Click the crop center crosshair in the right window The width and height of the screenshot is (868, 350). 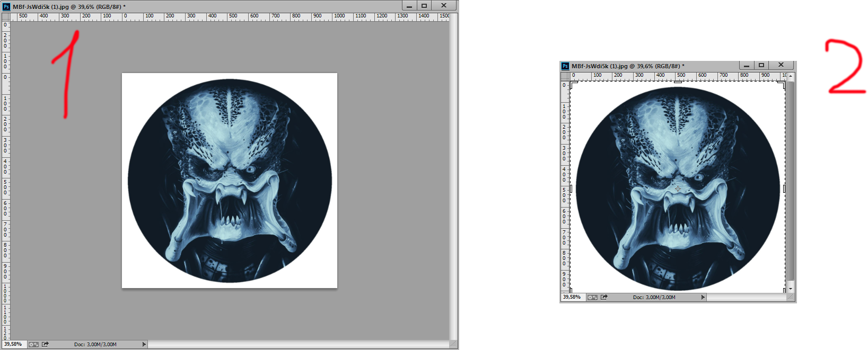(678, 189)
